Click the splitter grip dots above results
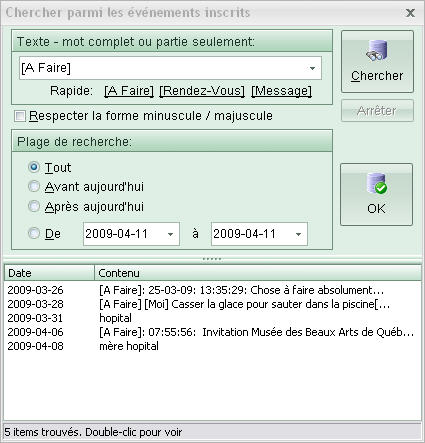 pyautogui.click(x=212, y=259)
